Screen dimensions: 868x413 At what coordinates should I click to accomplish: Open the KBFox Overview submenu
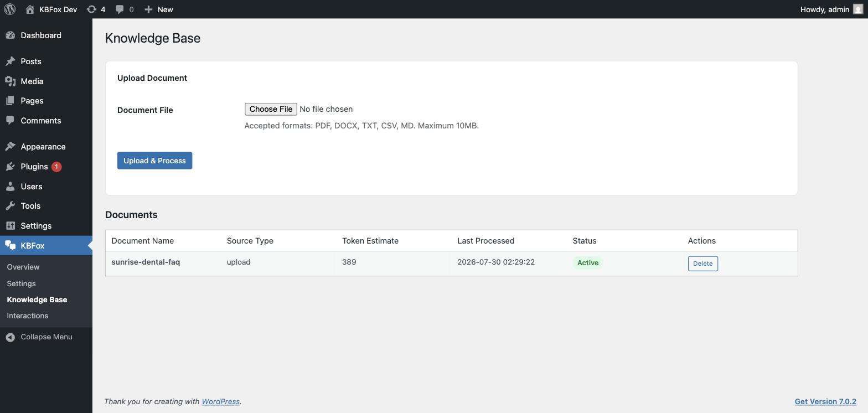pos(23,267)
